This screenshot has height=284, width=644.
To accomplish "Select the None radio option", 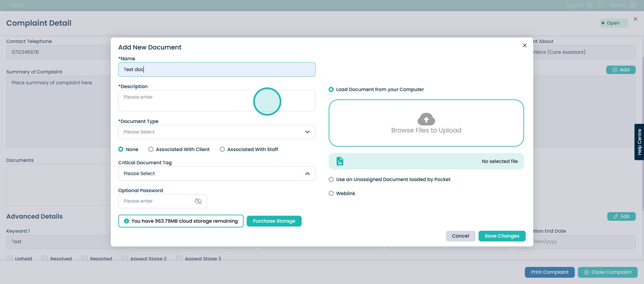I will click(x=121, y=149).
